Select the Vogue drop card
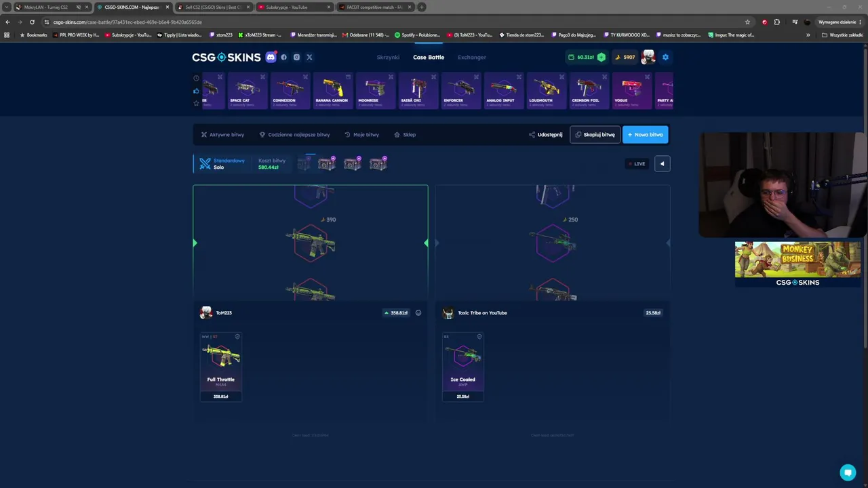868x488 pixels. click(631, 91)
